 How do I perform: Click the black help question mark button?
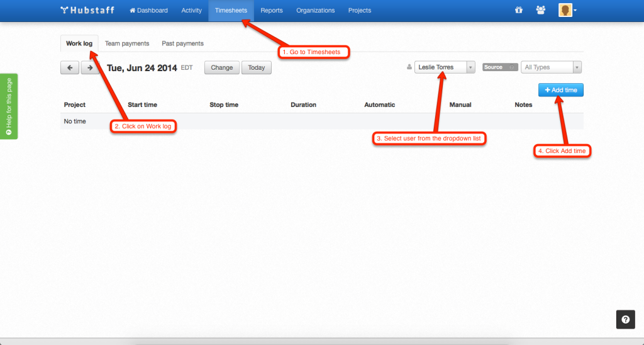[626, 320]
